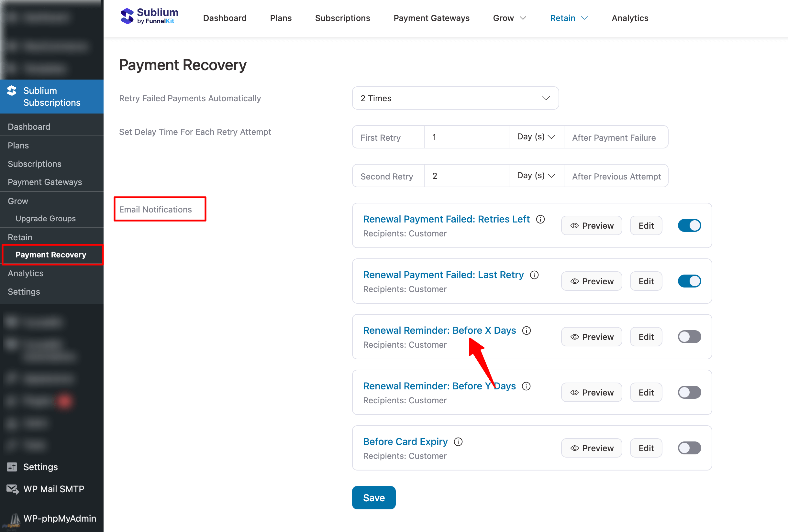
Task: Click info icon beside Before Card Expiry
Action: point(458,441)
